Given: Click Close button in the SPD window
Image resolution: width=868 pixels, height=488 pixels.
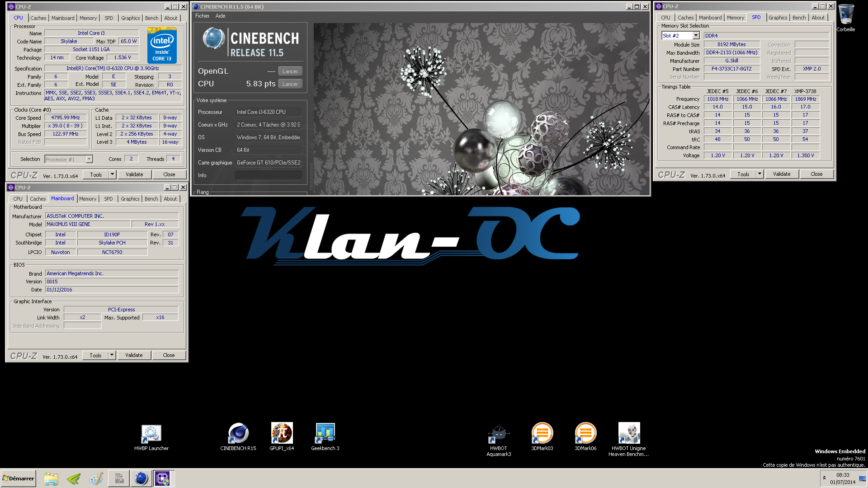Looking at the screenshot, I should point(816,174).
